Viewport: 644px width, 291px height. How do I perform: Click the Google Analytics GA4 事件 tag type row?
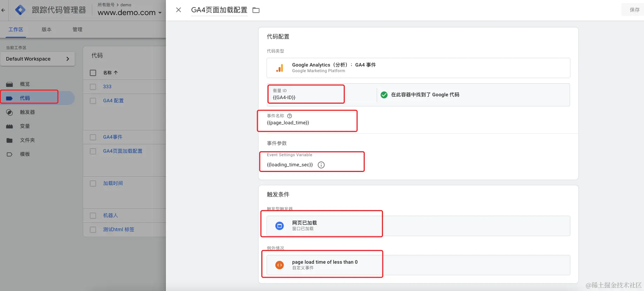tap(418, 68)
